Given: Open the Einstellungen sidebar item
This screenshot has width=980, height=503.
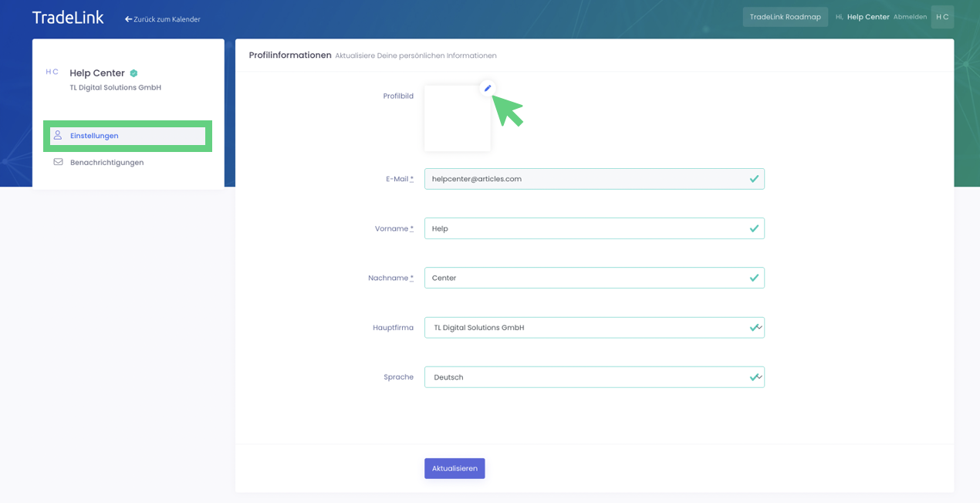Looking at the screenshot, I should click(x=94, y=136).
